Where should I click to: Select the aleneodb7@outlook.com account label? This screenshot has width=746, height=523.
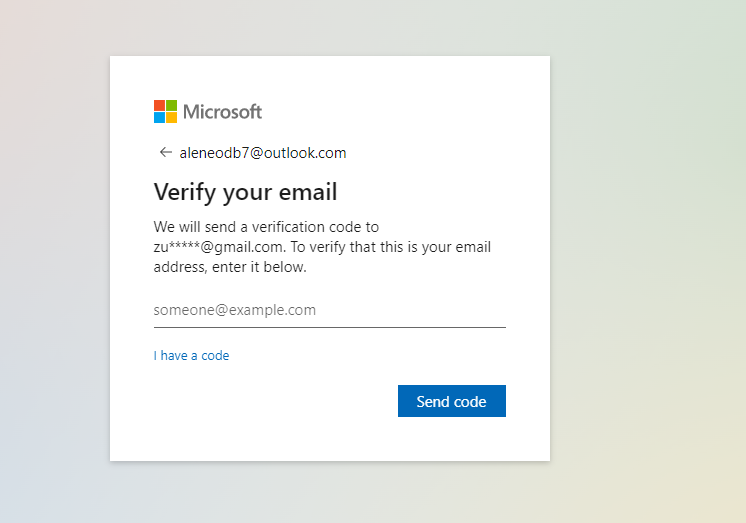pos(263,153)
